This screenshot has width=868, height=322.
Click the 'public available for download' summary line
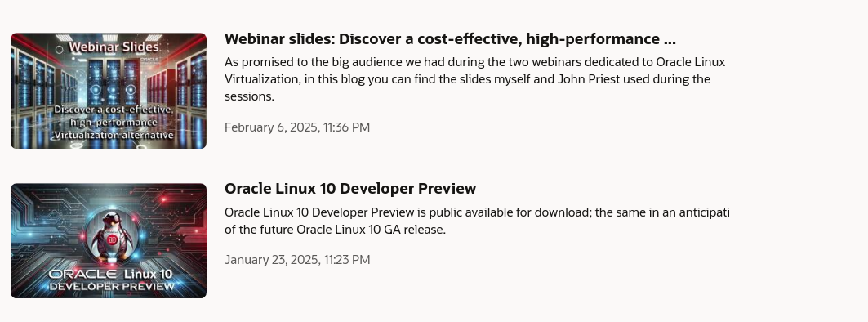477,212
